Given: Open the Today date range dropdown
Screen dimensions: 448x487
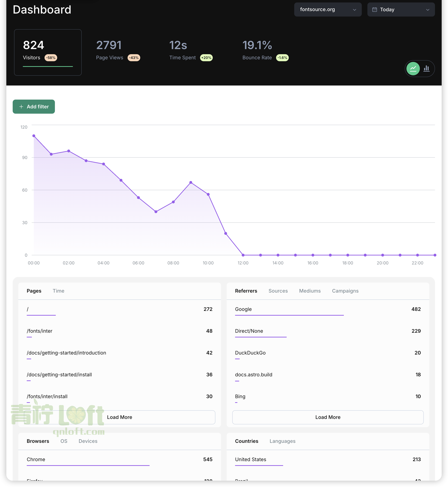Looking at the screenshot, I should tap(401, 10).
